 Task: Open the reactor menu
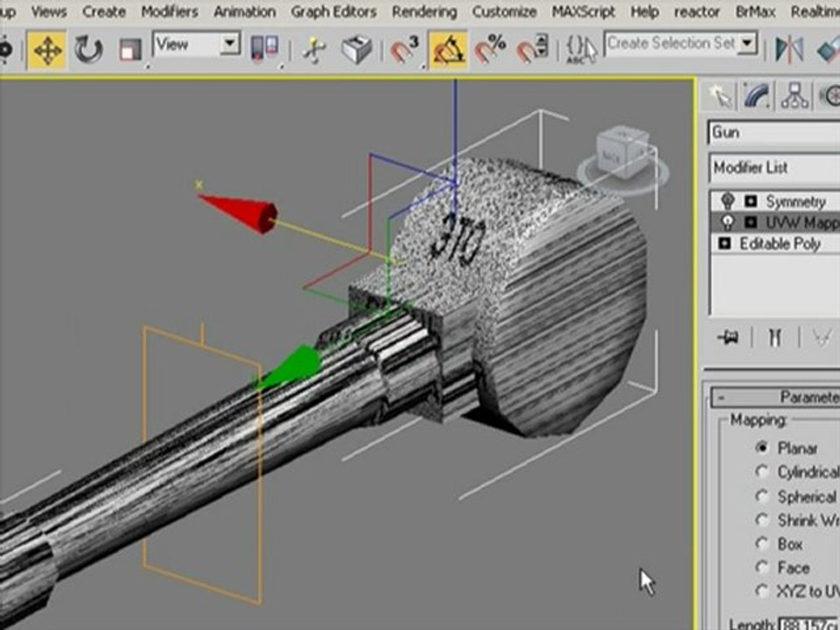tap(696, 11)
